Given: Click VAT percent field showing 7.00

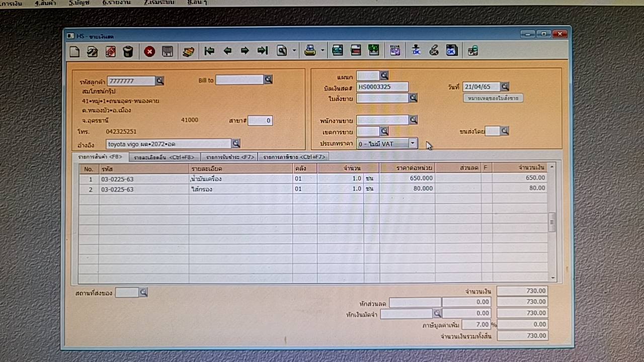Looking at the screenshot, I should [x=476, y=324].
